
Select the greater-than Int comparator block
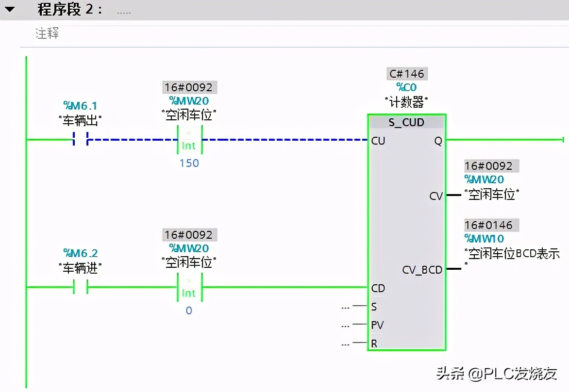click(189, 287)
